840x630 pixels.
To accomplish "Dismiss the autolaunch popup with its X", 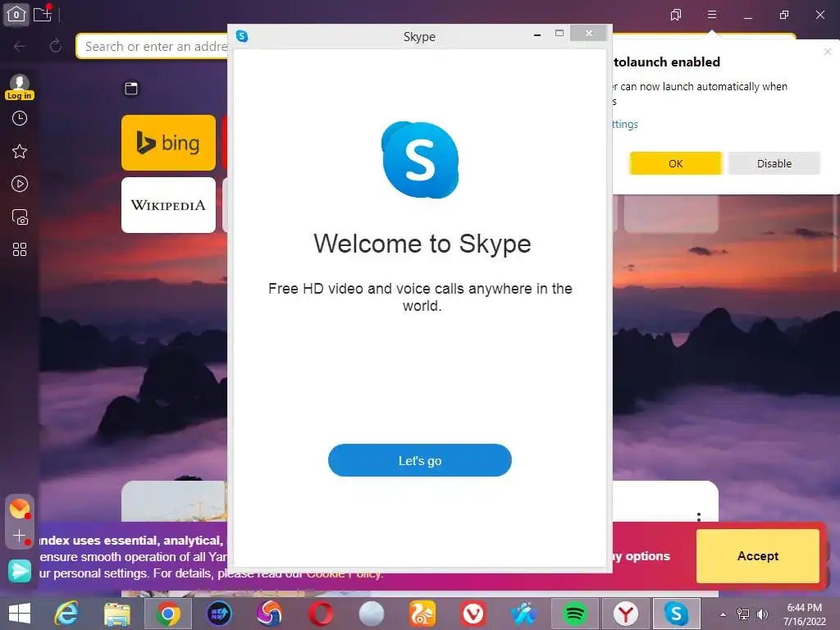I will [828, 52].
